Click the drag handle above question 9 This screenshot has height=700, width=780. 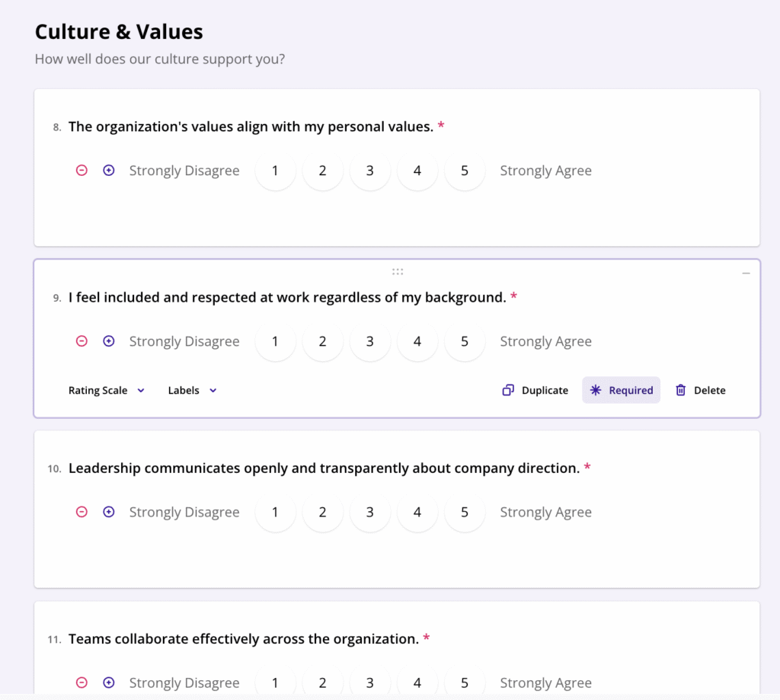(397, 271)
